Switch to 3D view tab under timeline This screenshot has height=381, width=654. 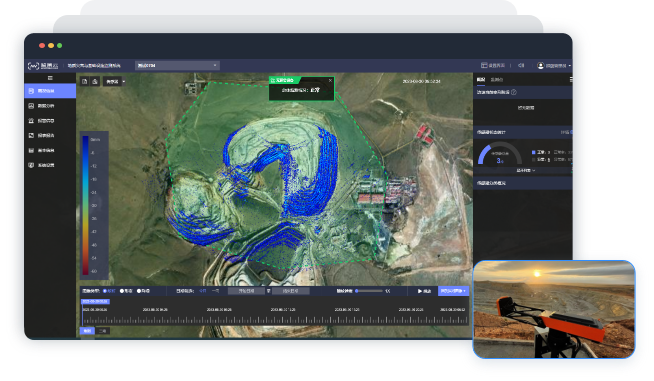[x=103, y=331]
